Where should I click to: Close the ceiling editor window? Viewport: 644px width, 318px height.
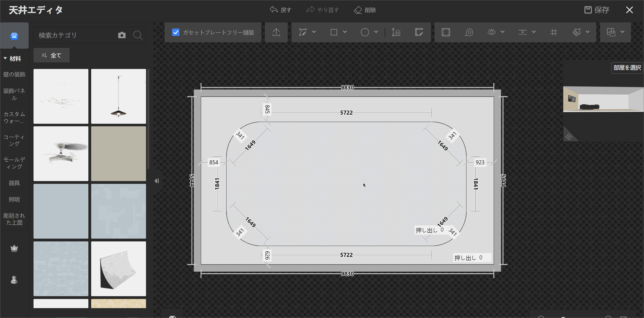[630, 10]
